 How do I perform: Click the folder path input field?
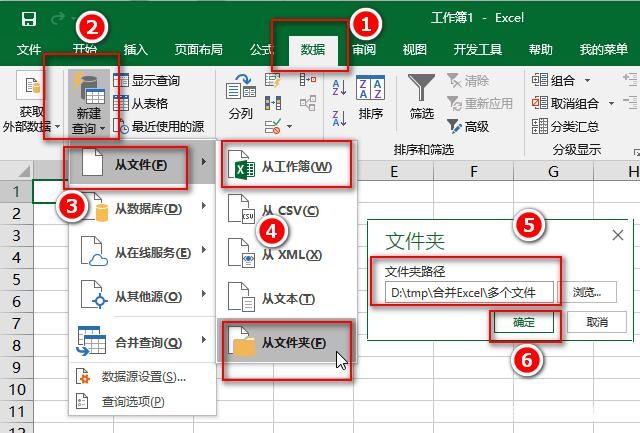pos(468,292)
